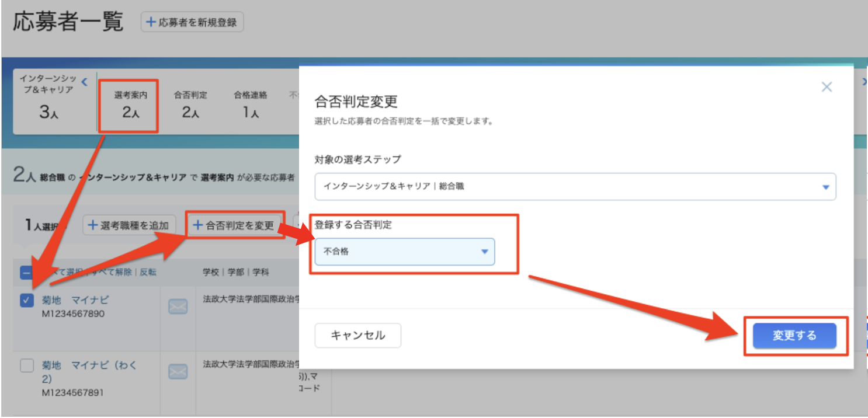Click the キャンセル button
The width and height of the screenshot is (868, 418).
click(x=358, y=336)
